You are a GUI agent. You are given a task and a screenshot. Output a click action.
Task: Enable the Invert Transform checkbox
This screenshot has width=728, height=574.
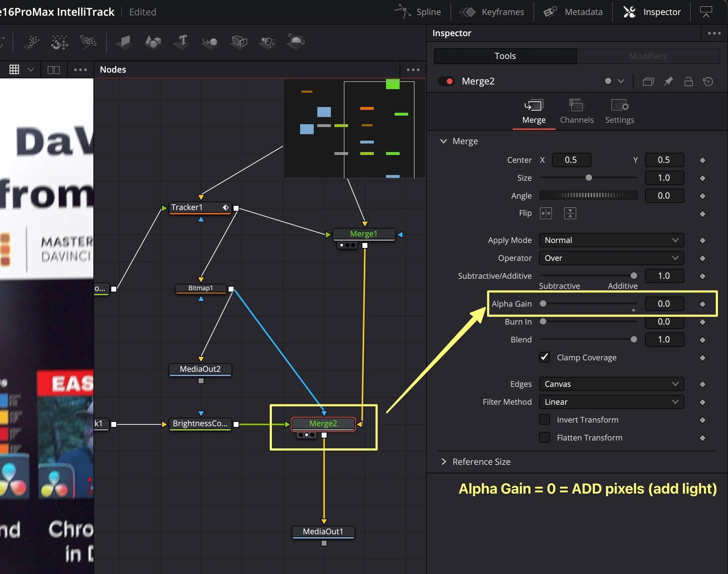click(x=544, y=419)
